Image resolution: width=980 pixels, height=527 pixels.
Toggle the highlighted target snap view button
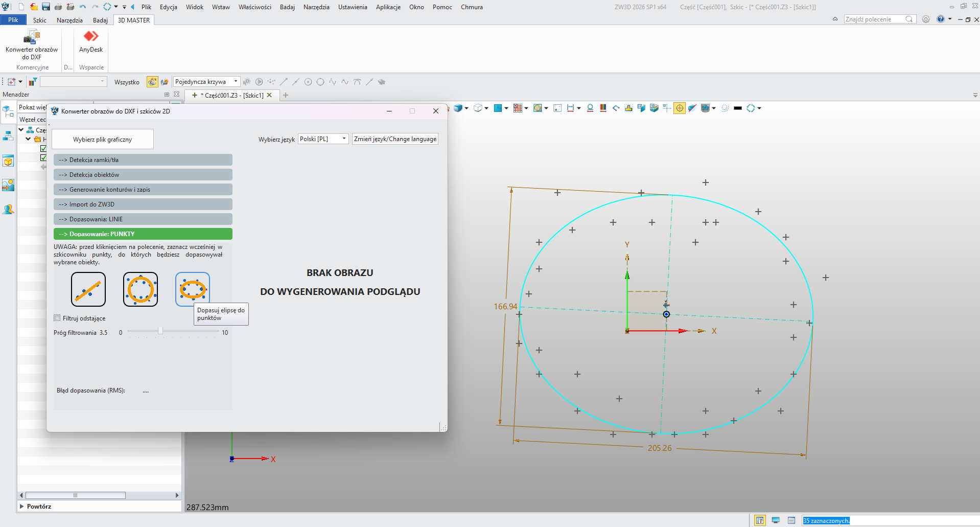[679, 108]
